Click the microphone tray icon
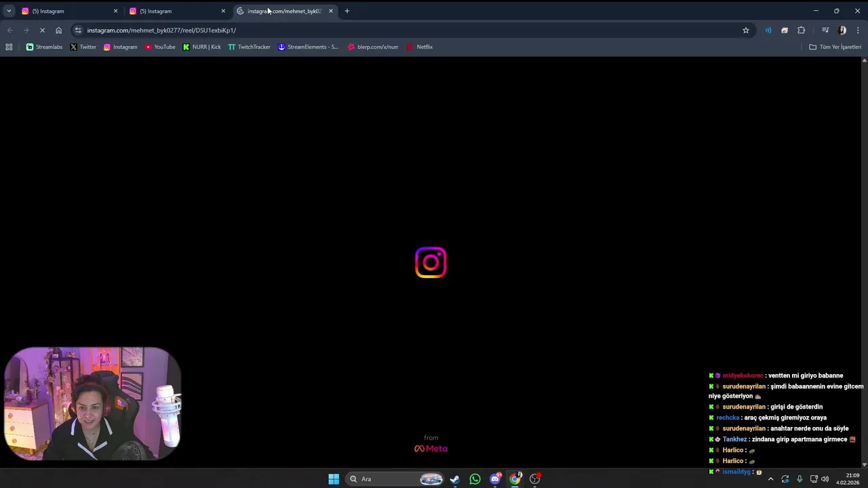868x488 pixels. pyautogui.click(x=800, y=479)
